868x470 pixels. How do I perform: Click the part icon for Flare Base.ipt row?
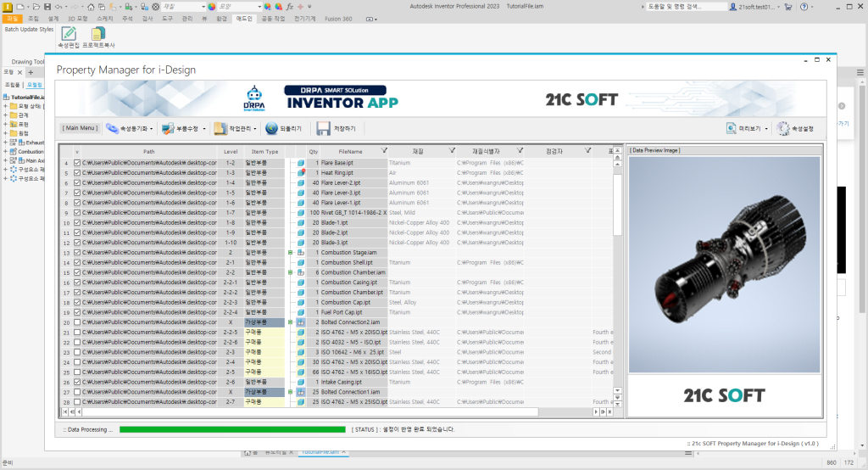click(301, 163)
